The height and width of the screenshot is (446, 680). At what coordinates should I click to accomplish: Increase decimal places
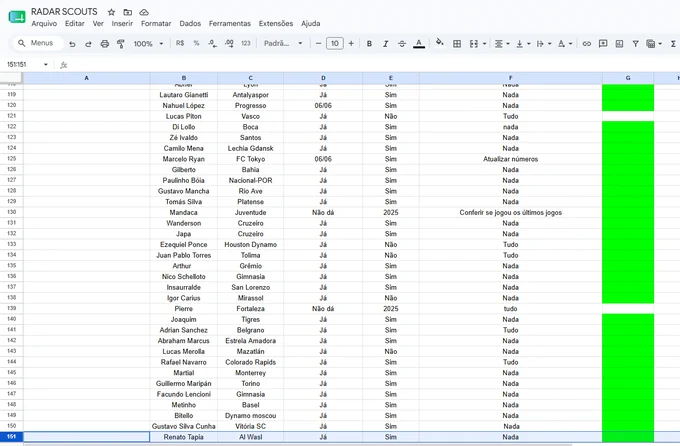click(229, 43)
